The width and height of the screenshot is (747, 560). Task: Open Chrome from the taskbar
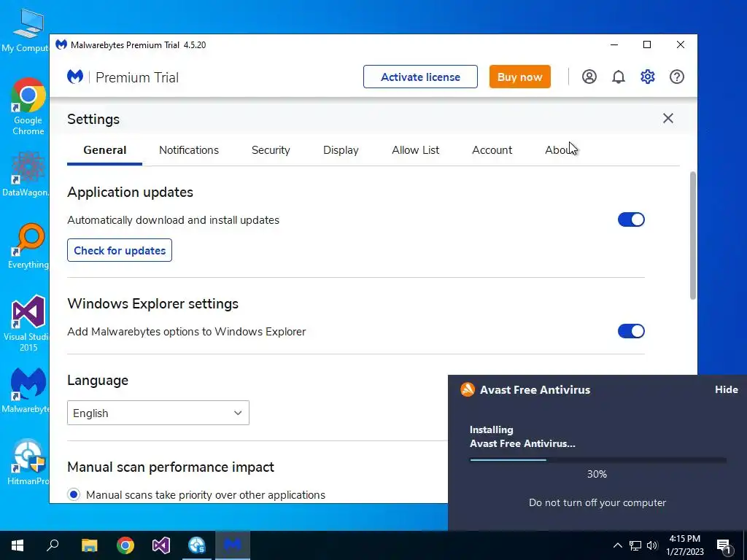tap(125, 545)
